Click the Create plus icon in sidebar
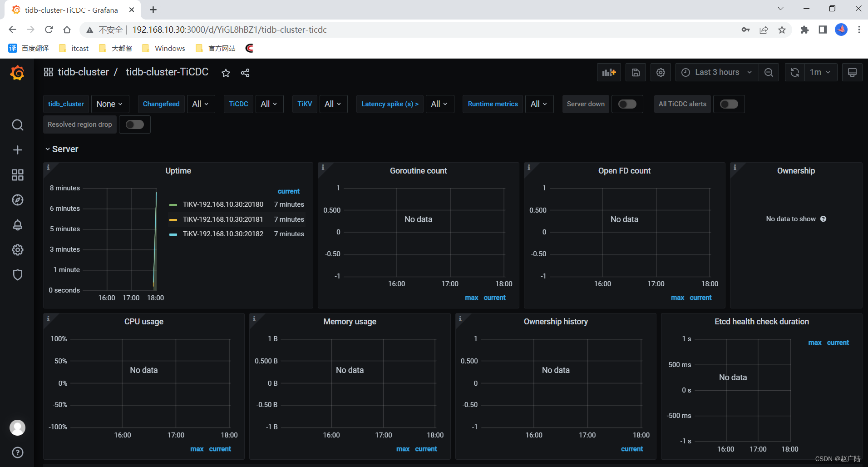Image resolution: width=868 pixels, height=467 pixels. pos(17,150)
